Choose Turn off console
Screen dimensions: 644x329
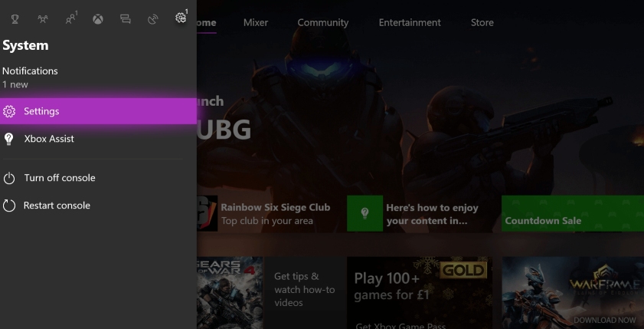98,178
